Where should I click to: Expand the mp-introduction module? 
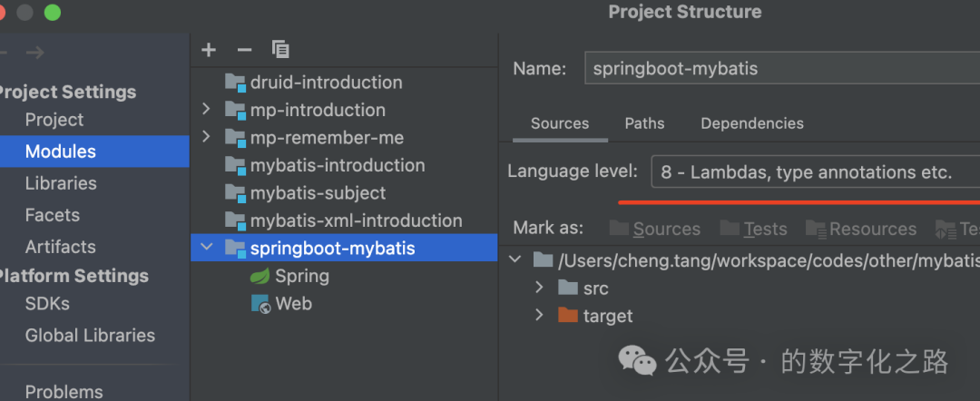[206, 110]
